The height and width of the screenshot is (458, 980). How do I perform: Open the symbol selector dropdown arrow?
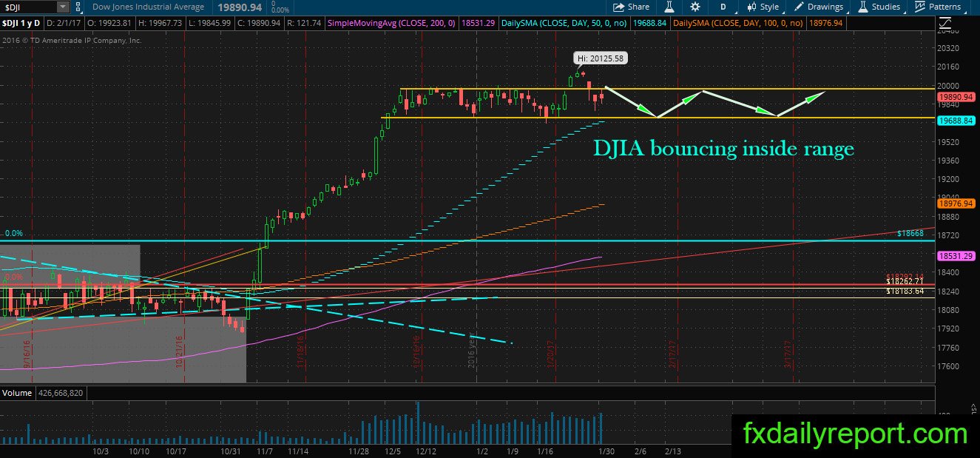coord(62,7)
